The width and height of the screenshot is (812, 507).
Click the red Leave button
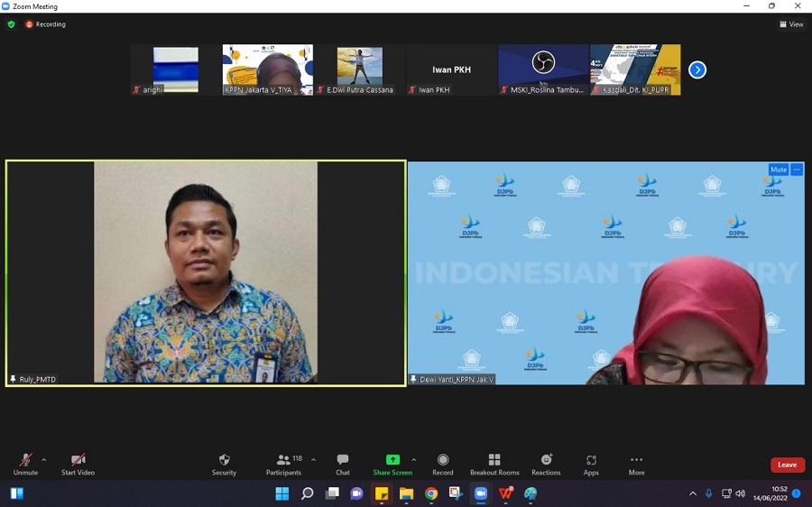coord(787,465)
